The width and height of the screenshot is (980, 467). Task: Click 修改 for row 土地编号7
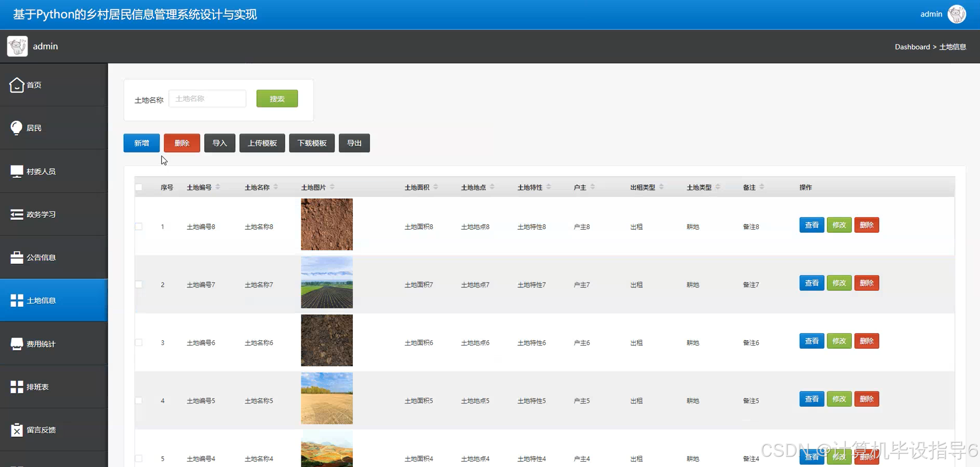839,283
